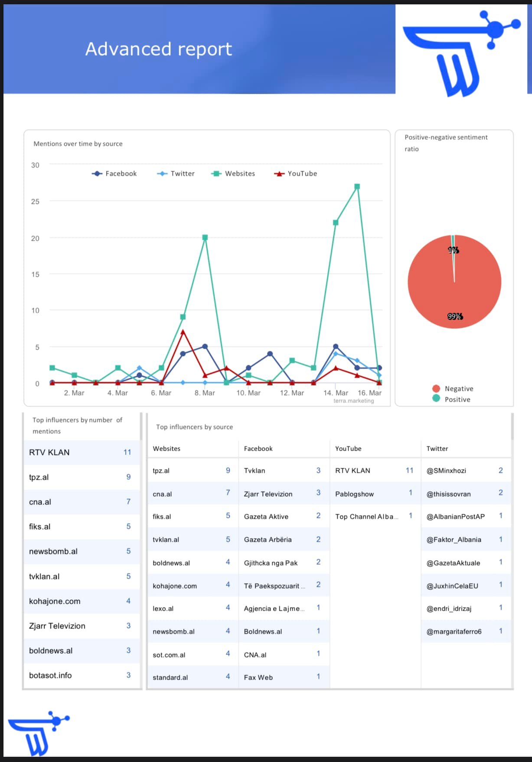Click @SMinxhozi in the Twitter column

(446, 471)
